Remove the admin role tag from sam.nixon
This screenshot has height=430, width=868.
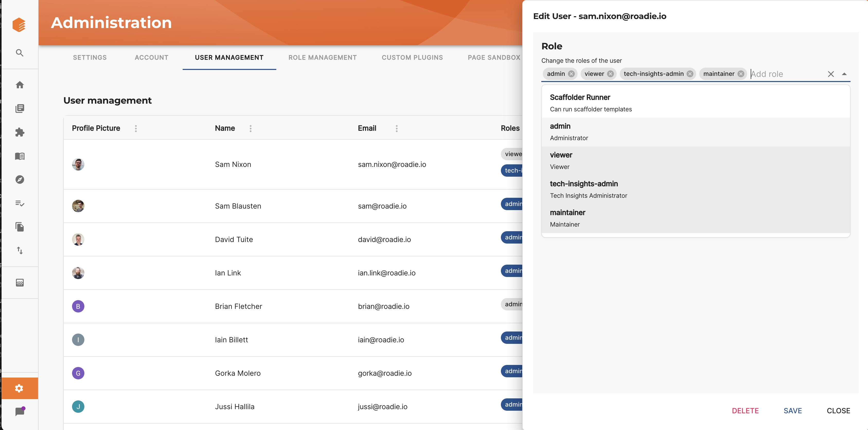click(x=572, y=74)
